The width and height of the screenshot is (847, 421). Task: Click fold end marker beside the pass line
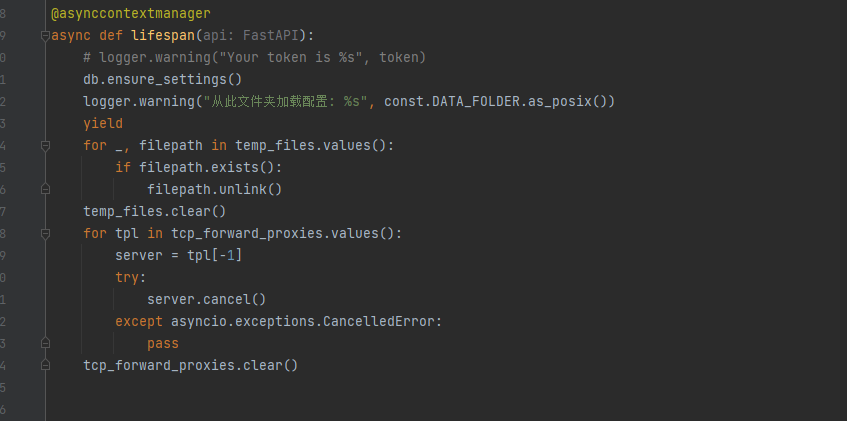pos(45,343)
